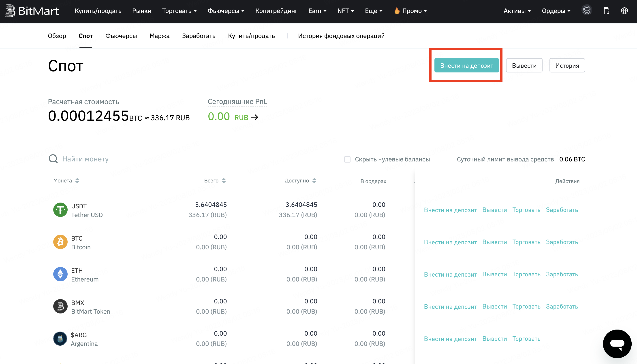The width and height of the screenshot is (637, 364).
Task: Open the Заработать assets tab
Action: pos(199,36)
